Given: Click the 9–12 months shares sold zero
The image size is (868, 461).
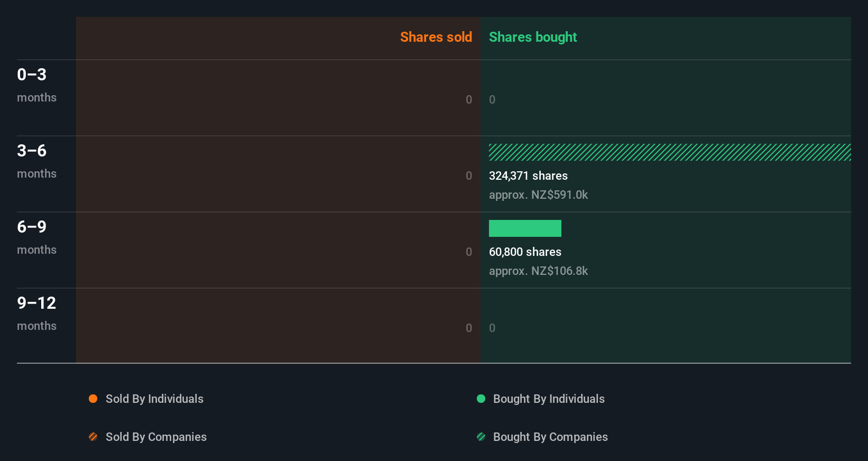Looking at the screenshot, I should (469, 328).
